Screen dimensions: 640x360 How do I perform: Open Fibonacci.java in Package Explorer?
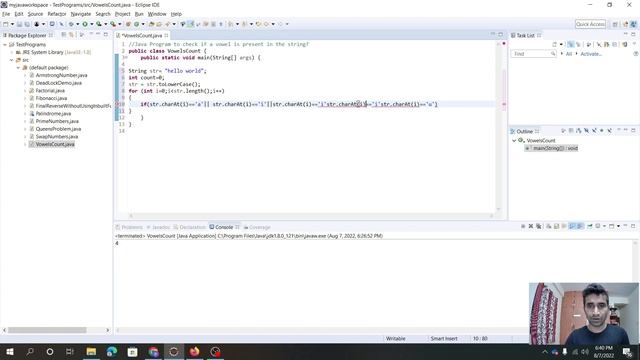(x=51, y=98)
